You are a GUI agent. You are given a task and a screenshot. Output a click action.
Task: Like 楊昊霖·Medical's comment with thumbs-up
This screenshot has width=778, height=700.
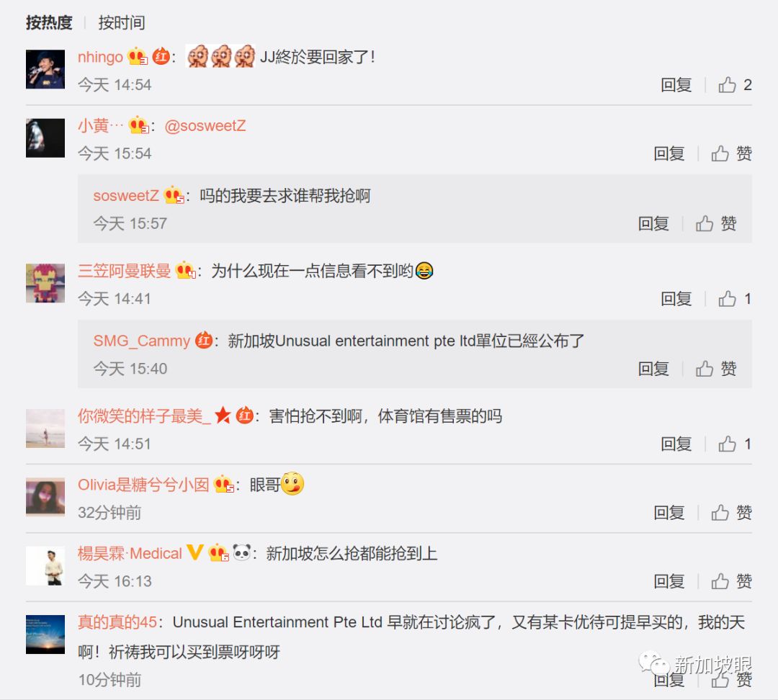[x=720, y=581]
